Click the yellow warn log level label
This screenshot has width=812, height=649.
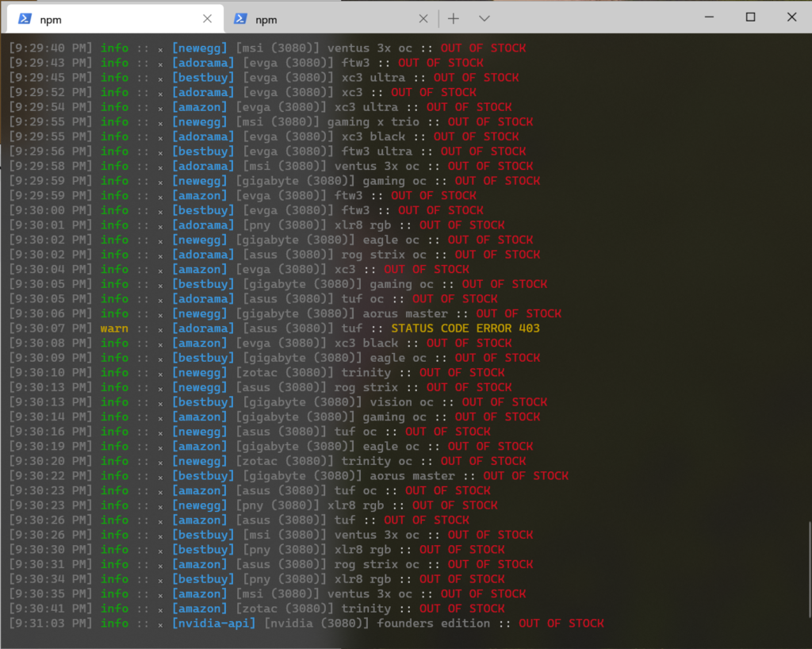[114, 328]
